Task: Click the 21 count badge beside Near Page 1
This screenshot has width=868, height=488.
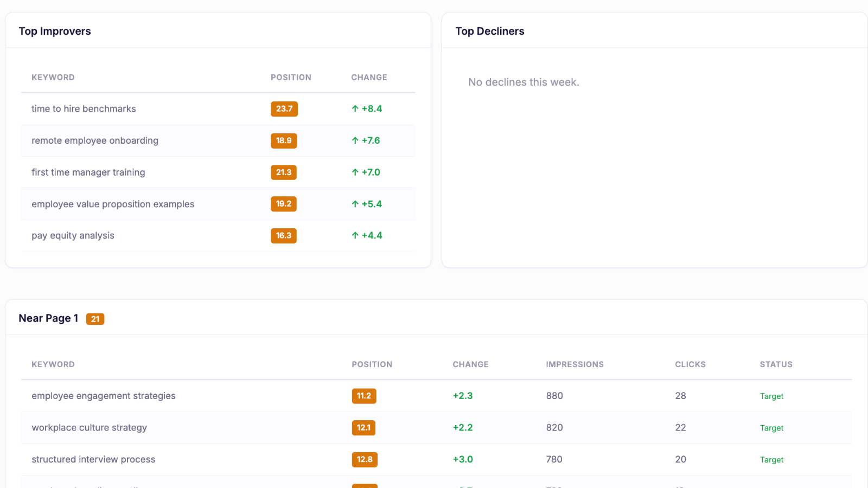Action: 95,319
